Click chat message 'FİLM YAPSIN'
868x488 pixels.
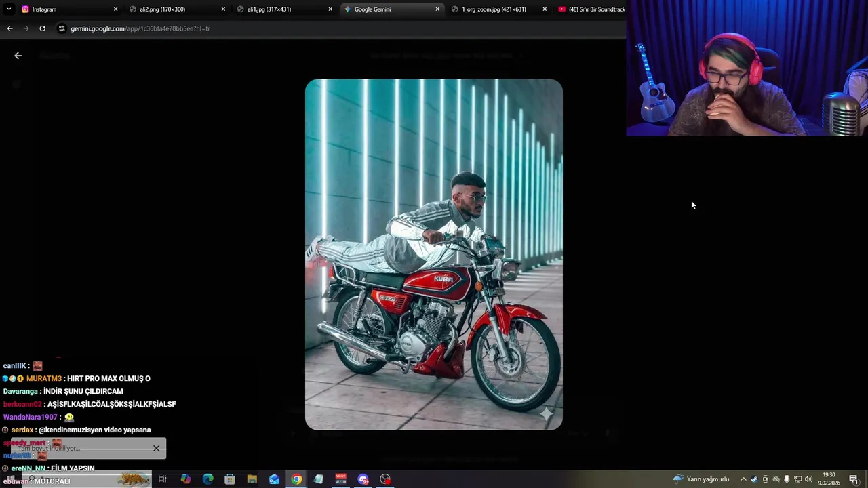[73, 468]
